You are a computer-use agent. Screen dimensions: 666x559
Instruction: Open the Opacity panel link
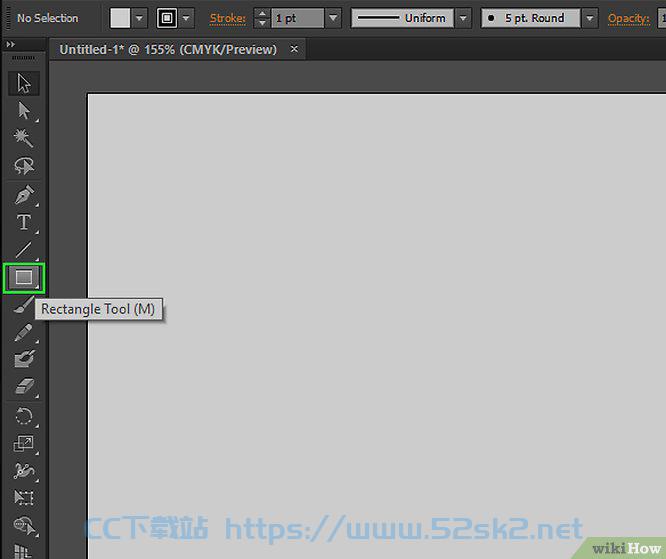(x=629, y=19)
